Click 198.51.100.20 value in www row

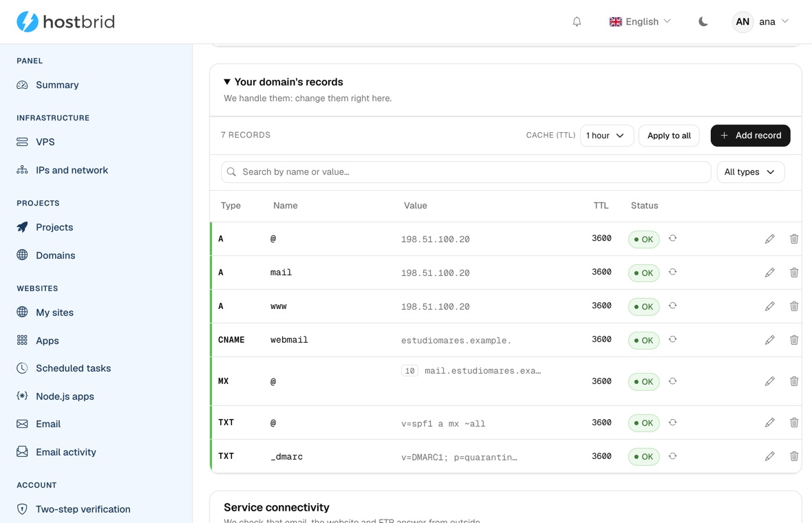[435, 306]
